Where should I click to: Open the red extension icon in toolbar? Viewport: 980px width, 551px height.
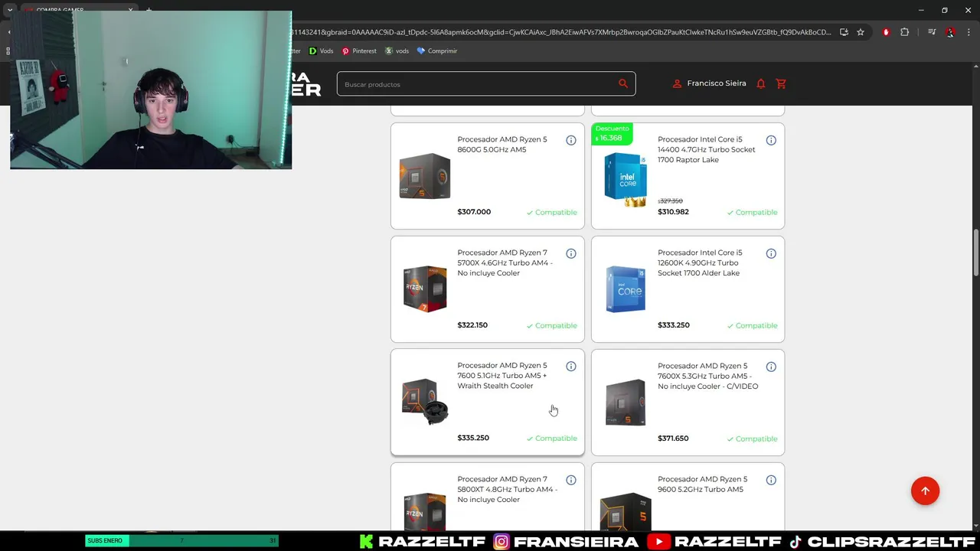(886, 32)
